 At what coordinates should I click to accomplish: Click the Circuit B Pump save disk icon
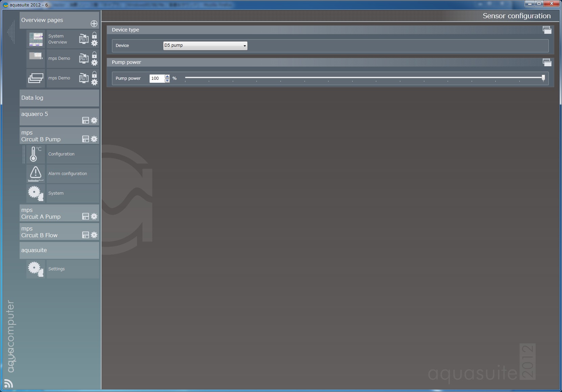coord(86,139)
